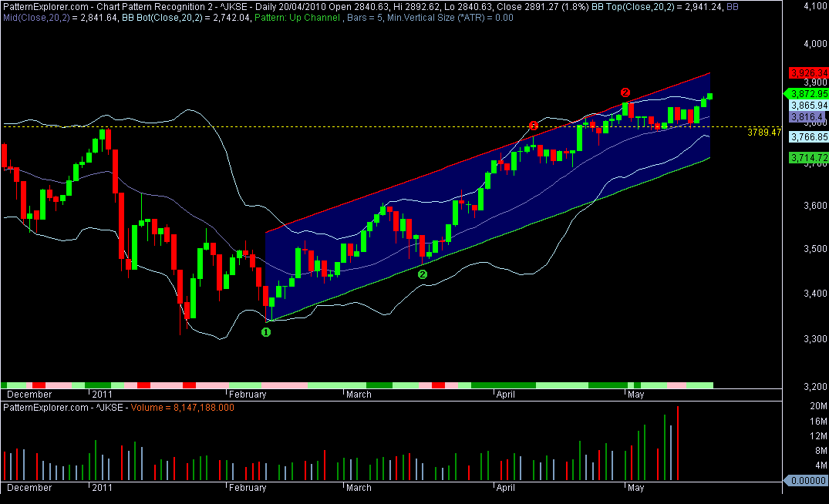Click 'March' on the price pane date axis
Image resolution: width=829 pixels, height=504 pixels.
(359, 394)
